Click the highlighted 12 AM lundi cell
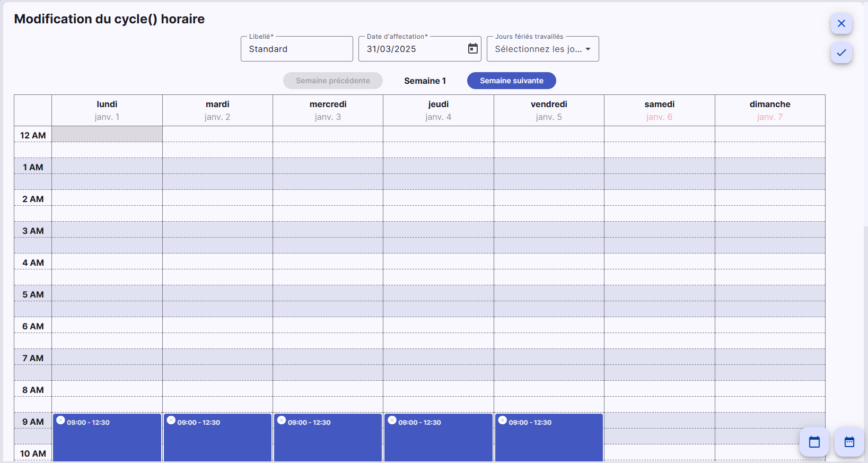The width and height of the screenshot is (868, 463). tap(107, 134)
